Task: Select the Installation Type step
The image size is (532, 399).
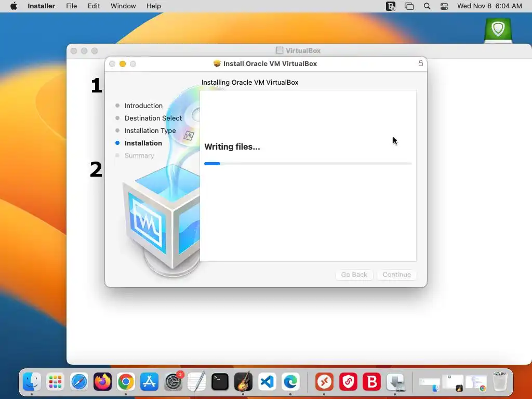Action: (x=150, y=130)
